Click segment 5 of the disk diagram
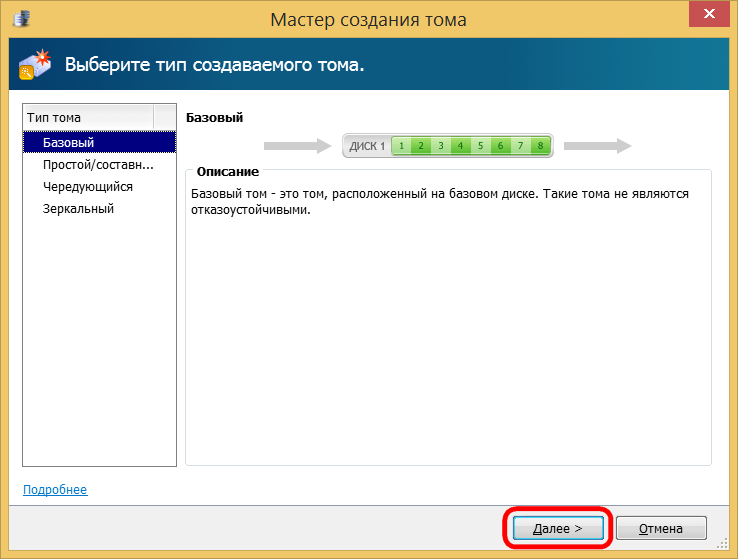The width and height of the screenshot is (738, 559). [480, 146]
